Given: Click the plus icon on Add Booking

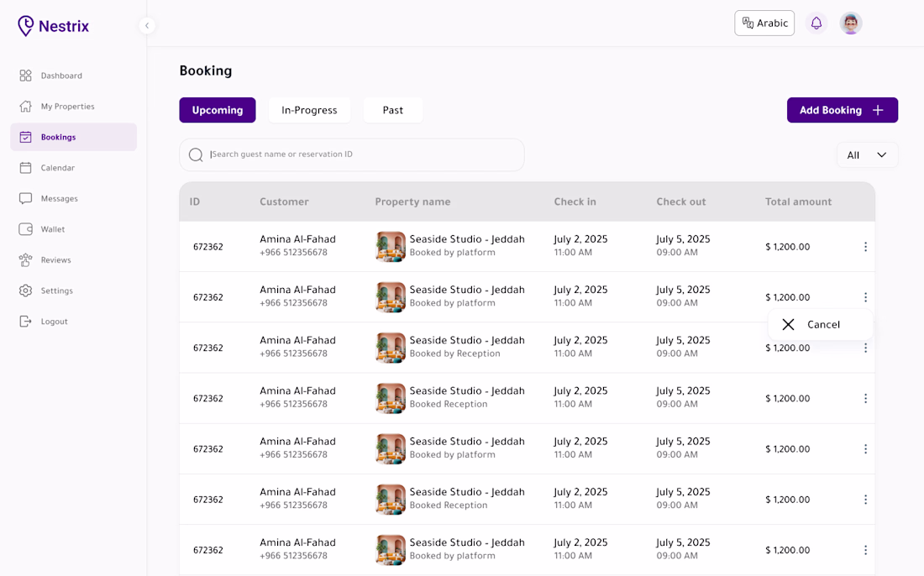Looking at the screenshot, I should pyautogui.click(x=878, y=110).
